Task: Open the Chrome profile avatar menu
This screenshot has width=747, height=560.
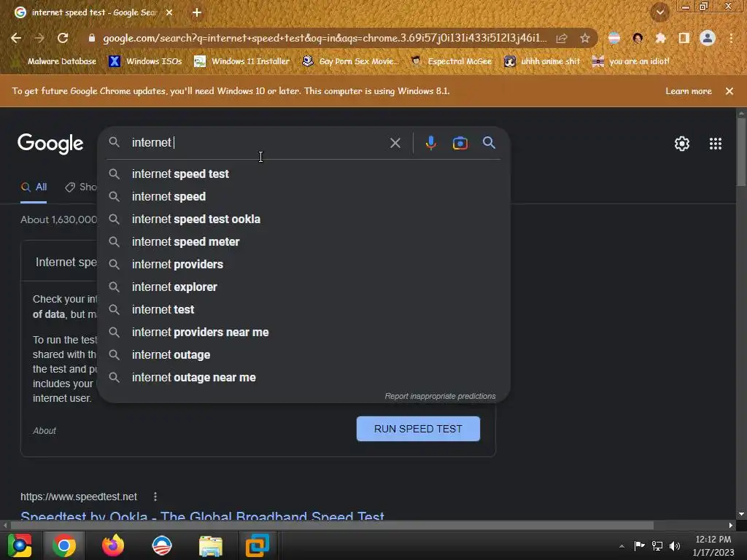Action: coord(708,38)
